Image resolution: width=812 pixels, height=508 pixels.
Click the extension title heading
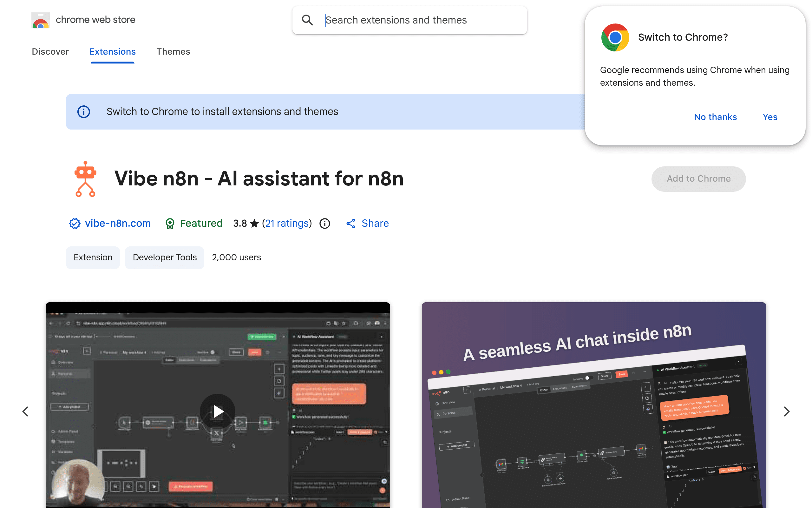(259, 178)
